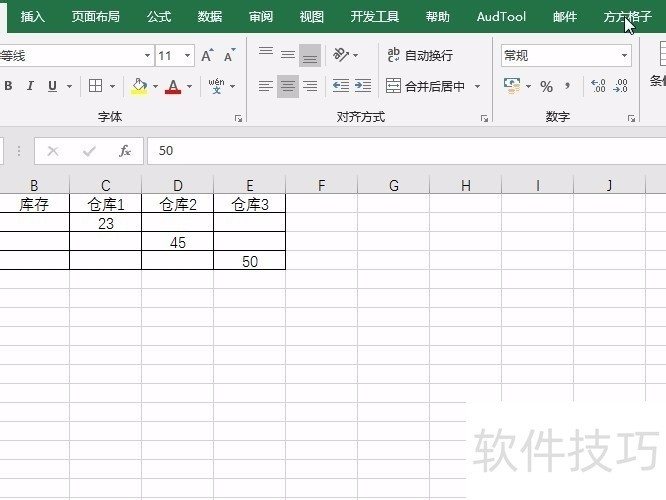
Task: Toggle underline formatting
Action: pos(52,86)
